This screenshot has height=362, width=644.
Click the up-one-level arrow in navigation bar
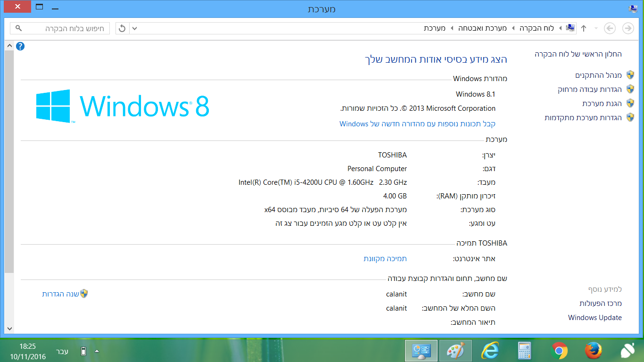click(584, 28)
